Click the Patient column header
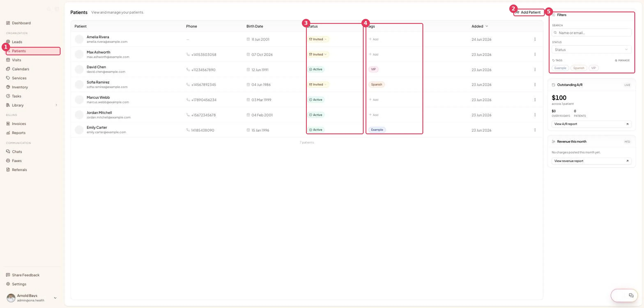The height and width of the screenshot is (308, 644). click(80, 26)
